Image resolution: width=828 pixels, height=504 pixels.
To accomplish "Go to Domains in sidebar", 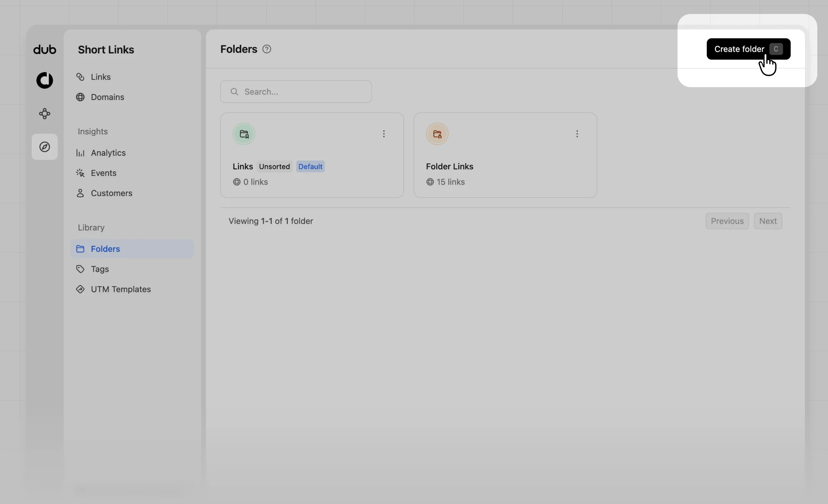I will coord(132,97).
